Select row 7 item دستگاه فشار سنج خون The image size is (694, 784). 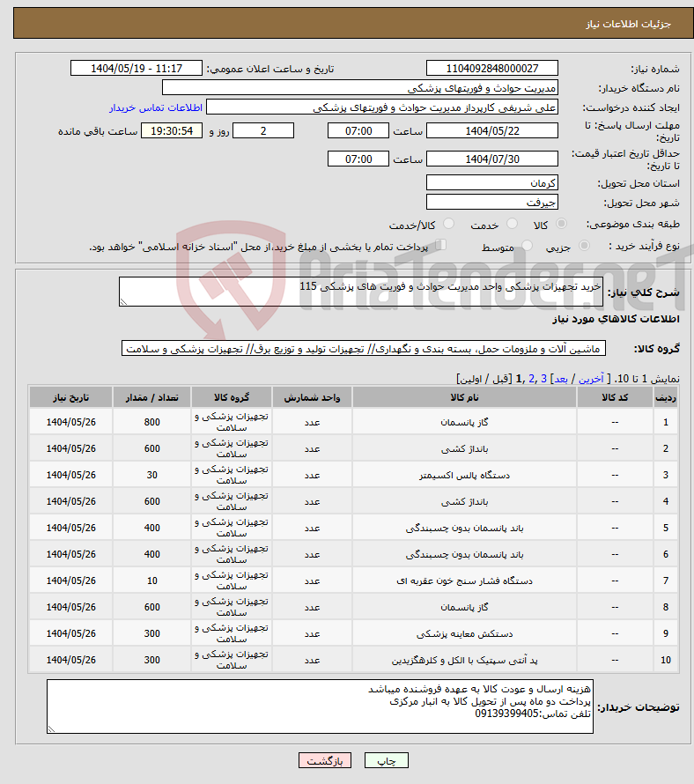click(464, 581)
